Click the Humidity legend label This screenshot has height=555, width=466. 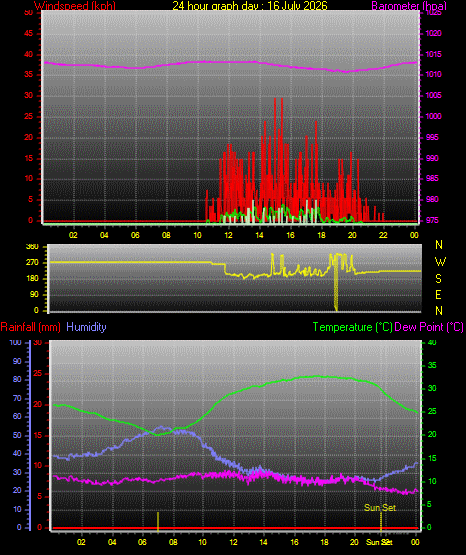(x=86, y=326)
